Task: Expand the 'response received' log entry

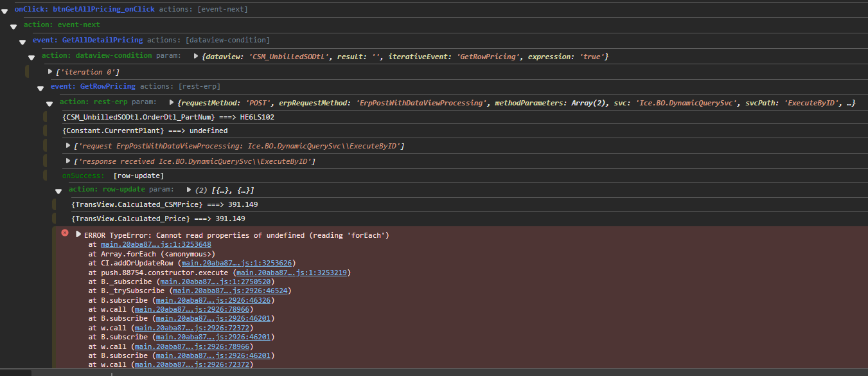Action: [x=69, y=161]
